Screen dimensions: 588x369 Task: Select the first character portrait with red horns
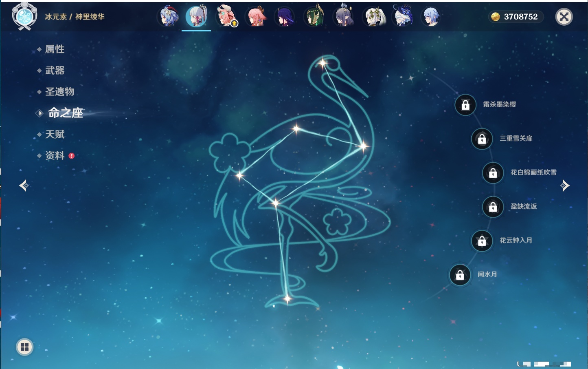coord(168,17)
